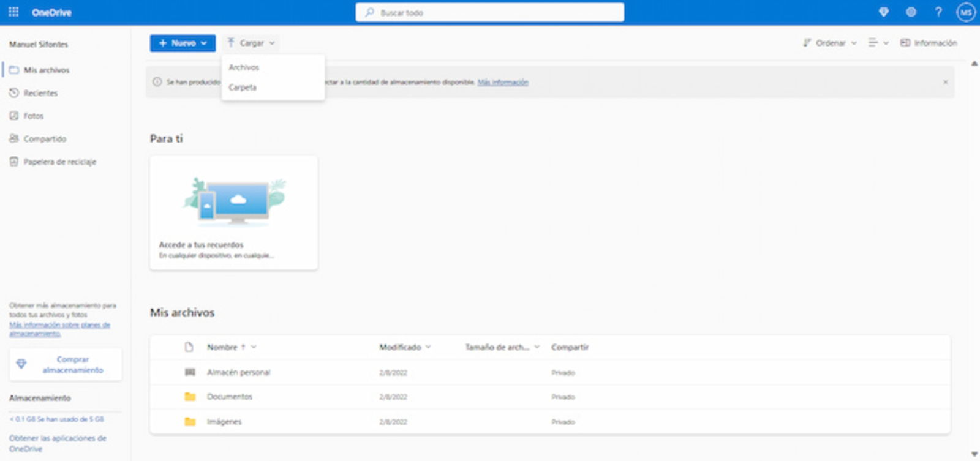Choose Archivos from the Cargar menu
This screenshot has height=461, width=980.
[x=273, y=67]
